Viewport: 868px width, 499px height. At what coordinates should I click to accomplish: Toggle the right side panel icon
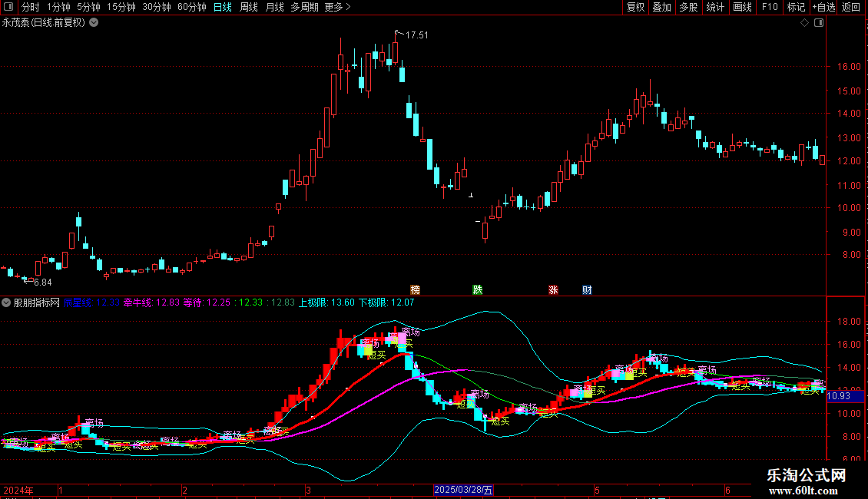tap(819, 23)
